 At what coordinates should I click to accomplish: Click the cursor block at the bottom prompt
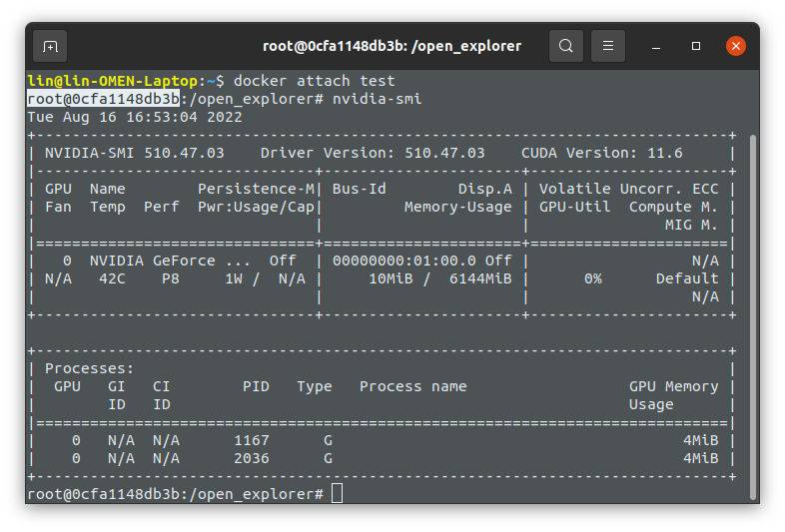(x=337, y=494)
